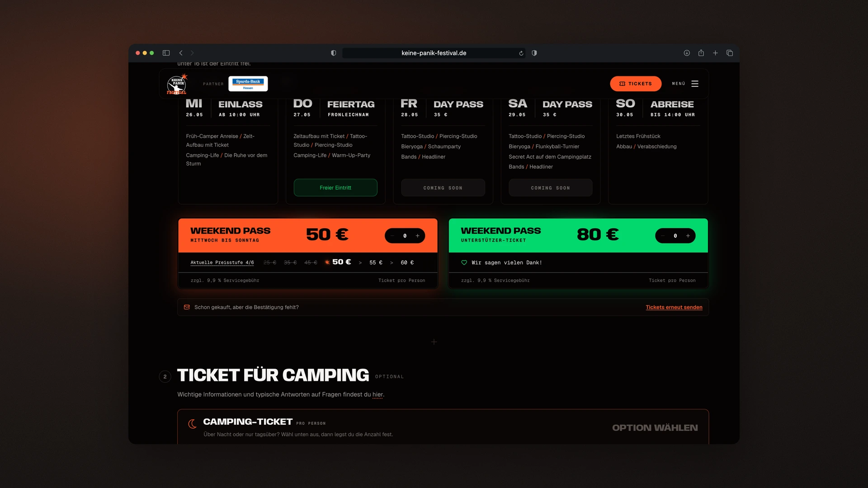Click the SO Abreise heading

point(655,104)
